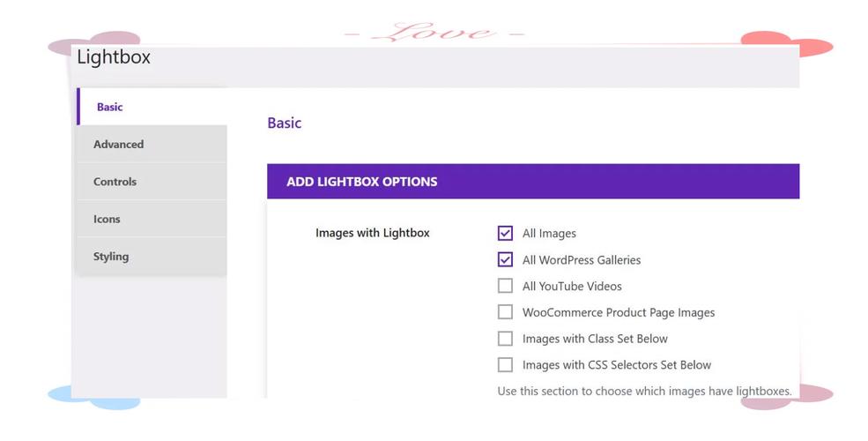Go to the Icons tab

pos(108,219)
